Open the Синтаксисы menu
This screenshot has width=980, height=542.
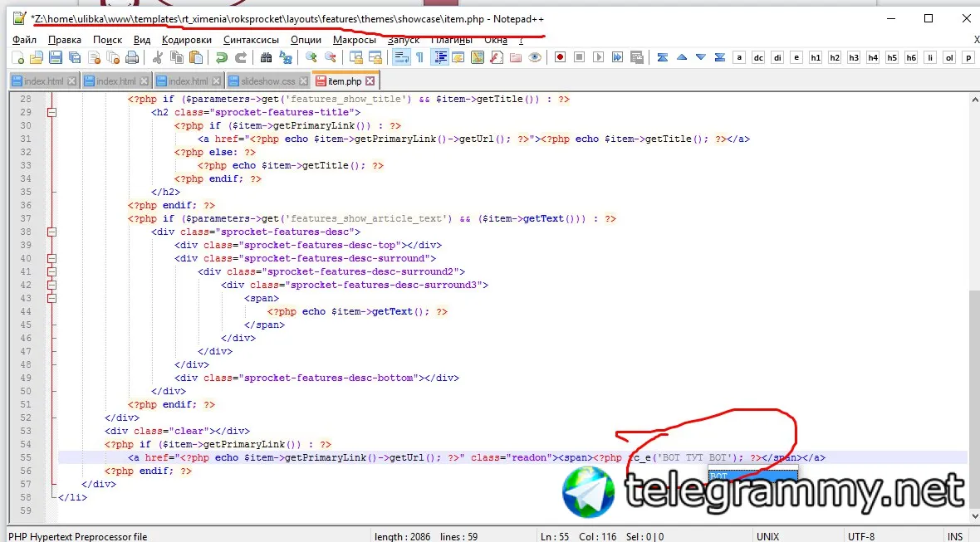pyautogui.click(x=252, y=40)
